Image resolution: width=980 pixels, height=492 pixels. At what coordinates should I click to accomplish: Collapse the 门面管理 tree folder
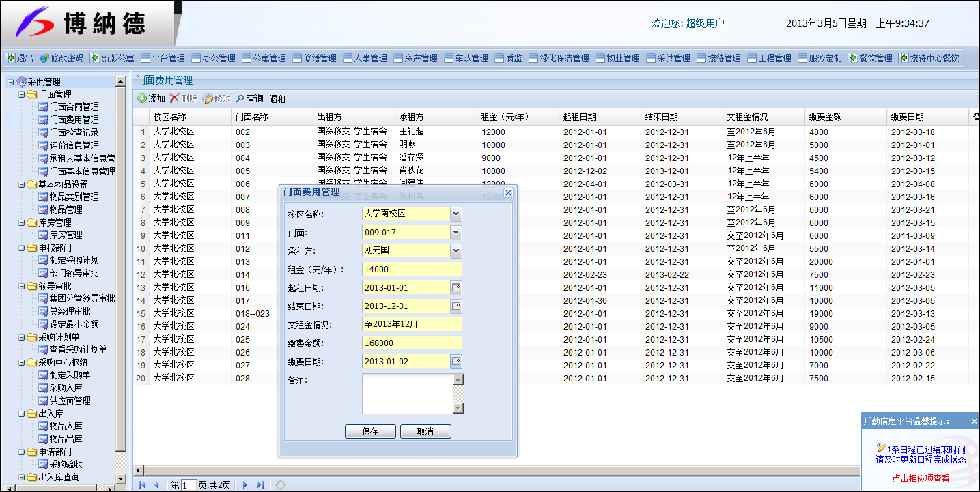[22, 94]
